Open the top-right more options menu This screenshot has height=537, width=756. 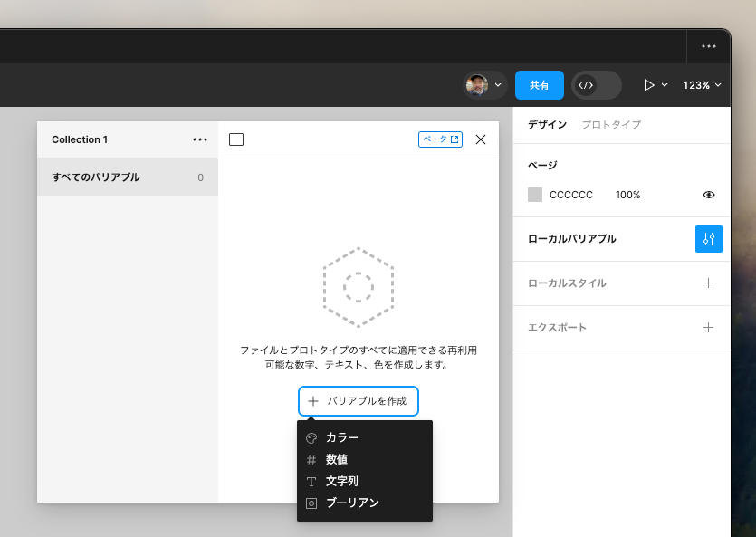point(708,46)
